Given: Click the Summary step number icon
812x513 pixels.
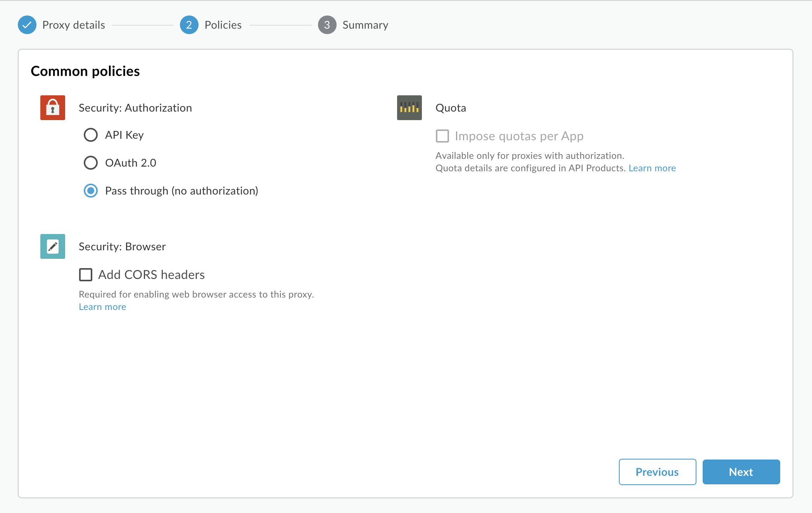Looking at the screenshot, I should point(327,24).
